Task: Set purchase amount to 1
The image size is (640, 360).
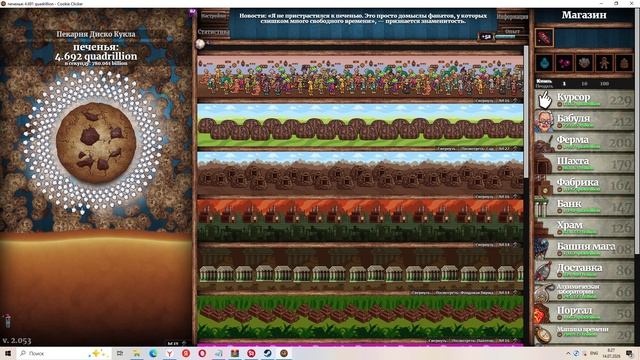Action: pos(564,84)
